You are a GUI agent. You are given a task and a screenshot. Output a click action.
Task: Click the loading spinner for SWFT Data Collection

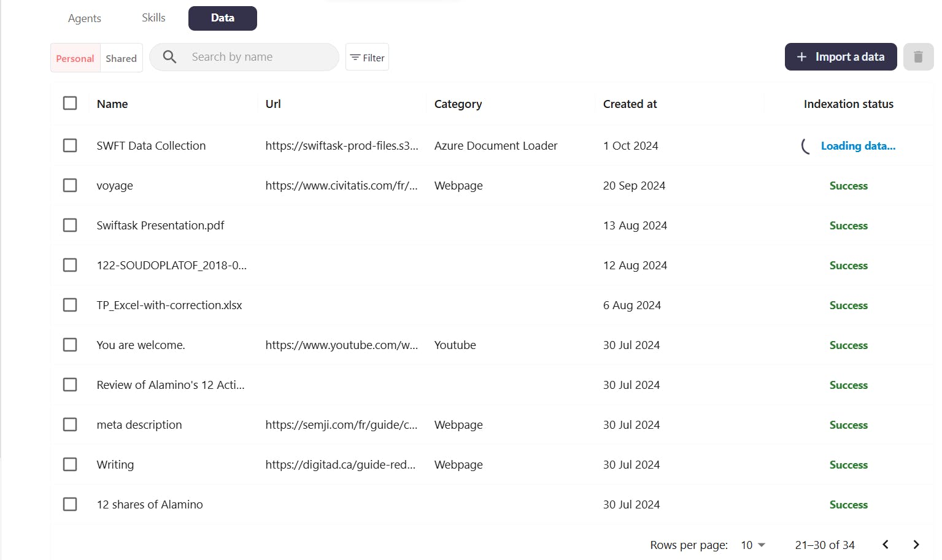806,146
